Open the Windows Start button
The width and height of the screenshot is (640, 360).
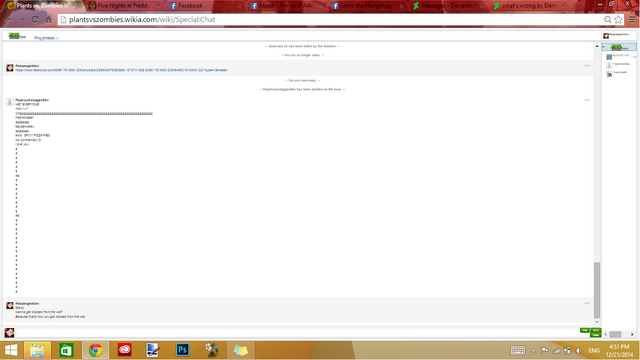(x=11, y=350)
